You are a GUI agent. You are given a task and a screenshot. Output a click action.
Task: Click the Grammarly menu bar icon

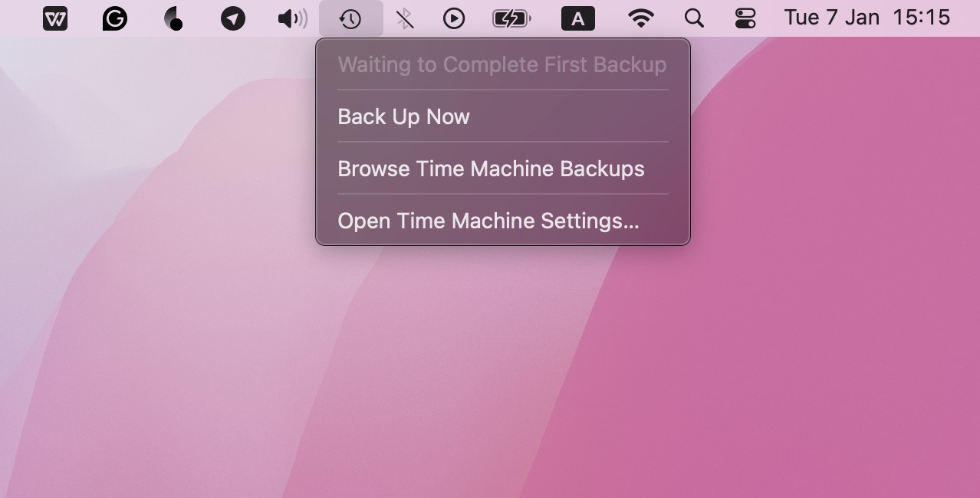[115, 18]
